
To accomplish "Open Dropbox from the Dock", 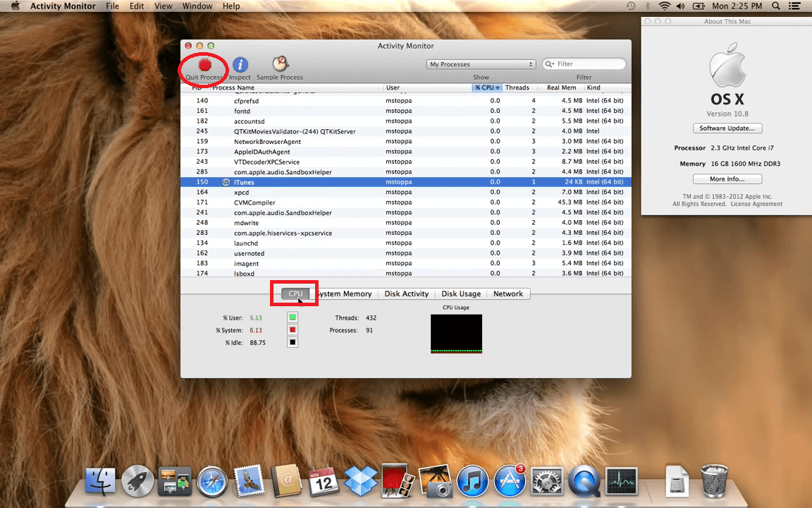I will (361, 480).
